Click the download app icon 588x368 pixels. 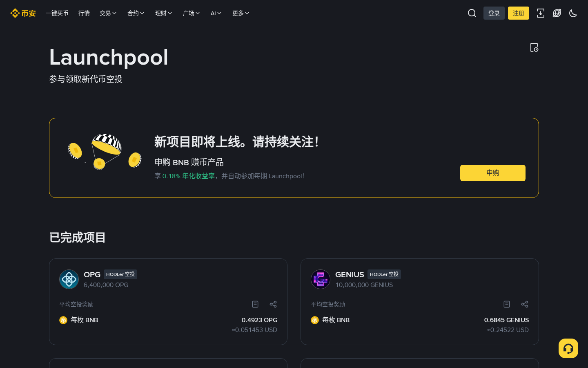click(x=541, y=13)
